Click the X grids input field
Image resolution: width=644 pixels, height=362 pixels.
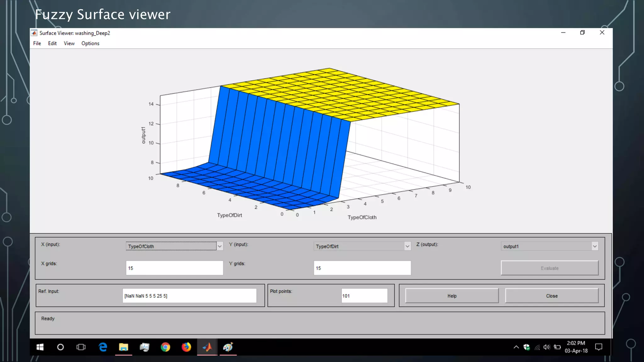coord(175,268)
